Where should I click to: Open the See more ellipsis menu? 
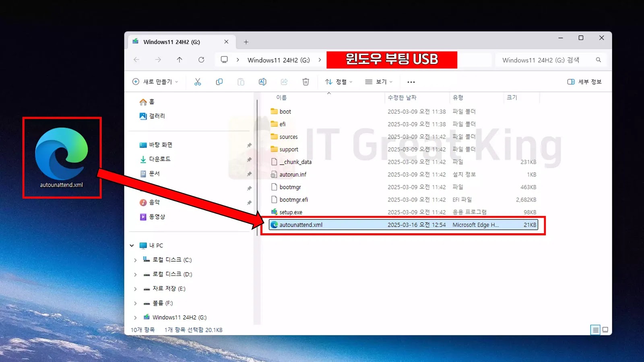coord(411,82)
